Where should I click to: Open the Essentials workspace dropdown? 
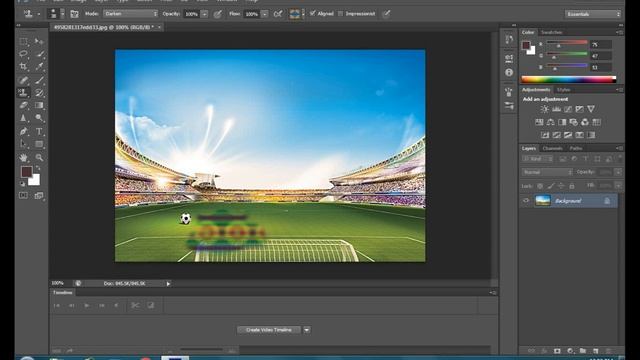593,14
